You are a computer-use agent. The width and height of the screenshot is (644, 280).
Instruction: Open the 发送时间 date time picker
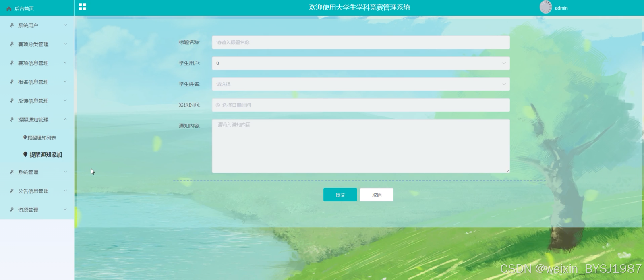tap(361, 105)
